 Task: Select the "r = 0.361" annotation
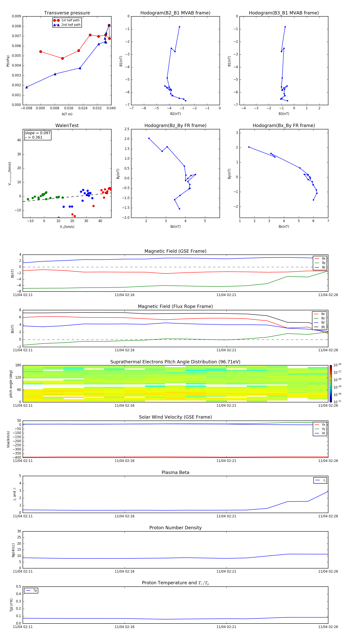(34, 137)
